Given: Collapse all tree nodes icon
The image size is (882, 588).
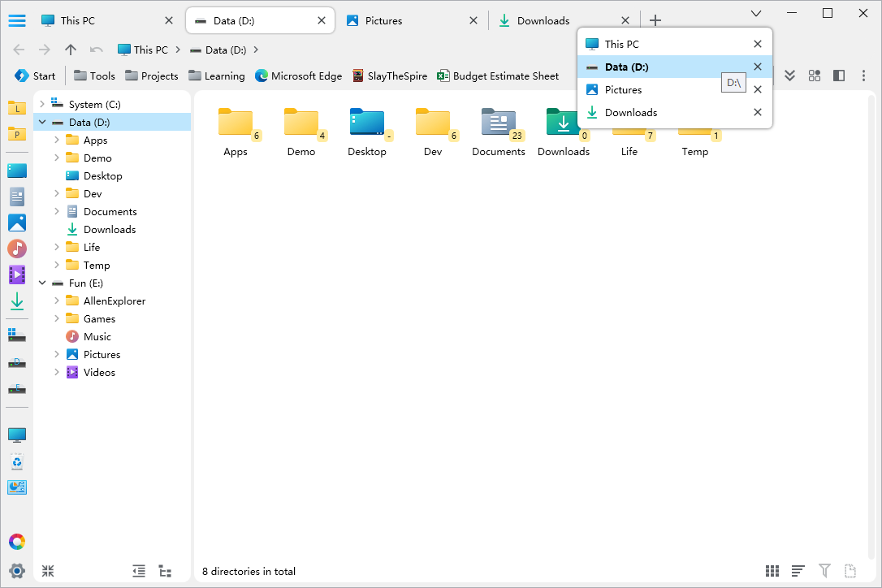Looking at the screenshot, I should [48, 571].
